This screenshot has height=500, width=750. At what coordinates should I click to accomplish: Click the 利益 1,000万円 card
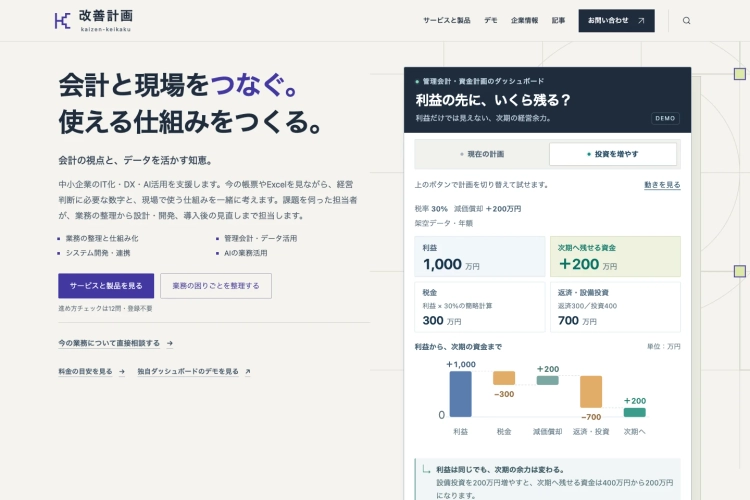pos(480,256)
